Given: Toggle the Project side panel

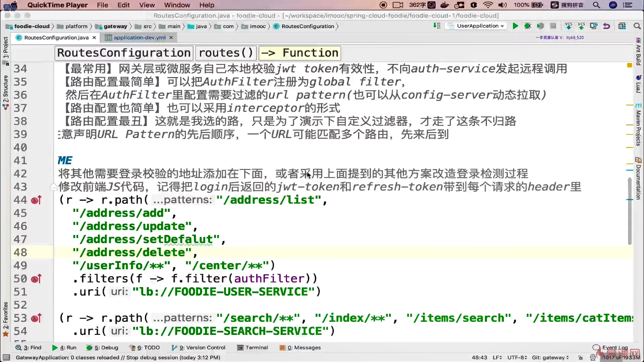Looking at the screenshot, I should point(6,47).
